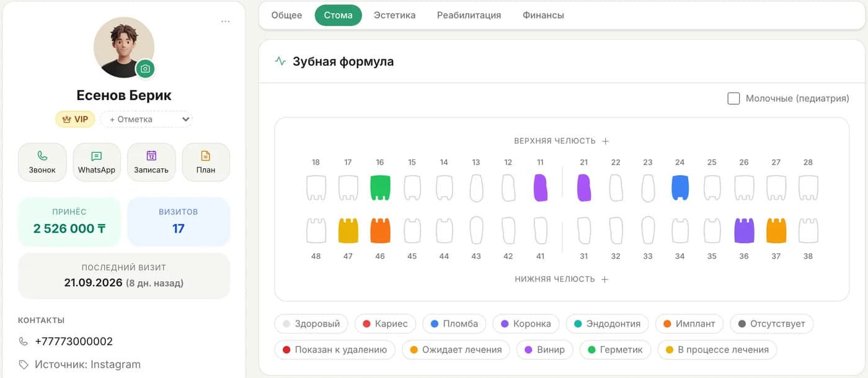
Task: Click the camera icon on the avatar
Action: (x=145, y=69)
